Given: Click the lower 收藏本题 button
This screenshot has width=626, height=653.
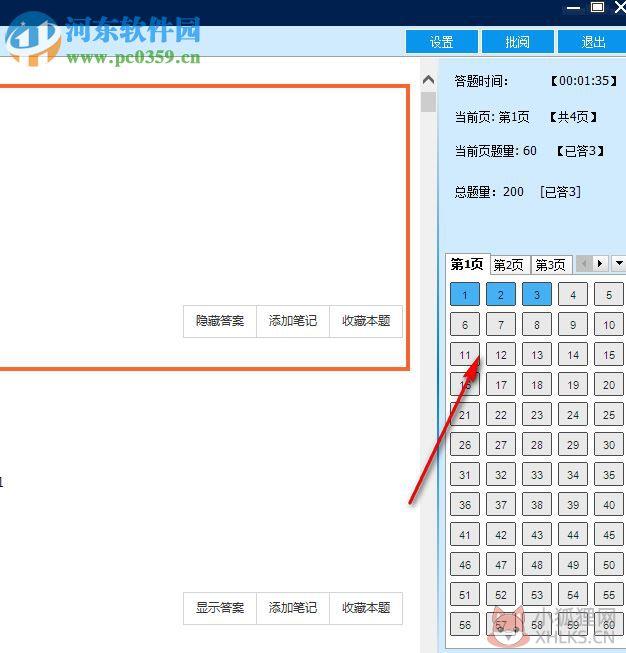Looking at the screenshot, I should click(x=366, y=608).
